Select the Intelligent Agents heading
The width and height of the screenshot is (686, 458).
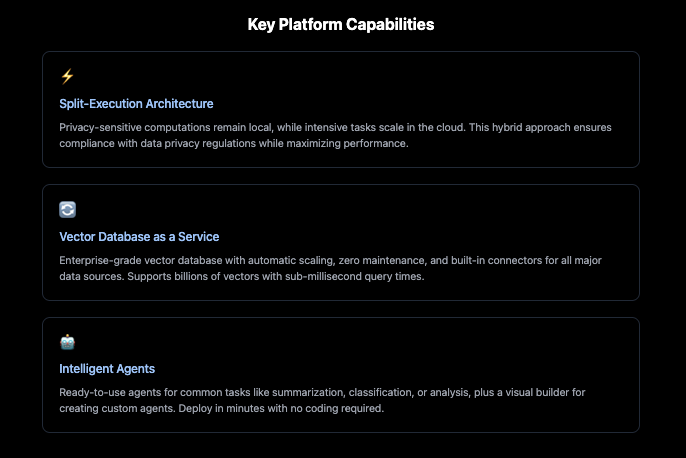point(107,369)
